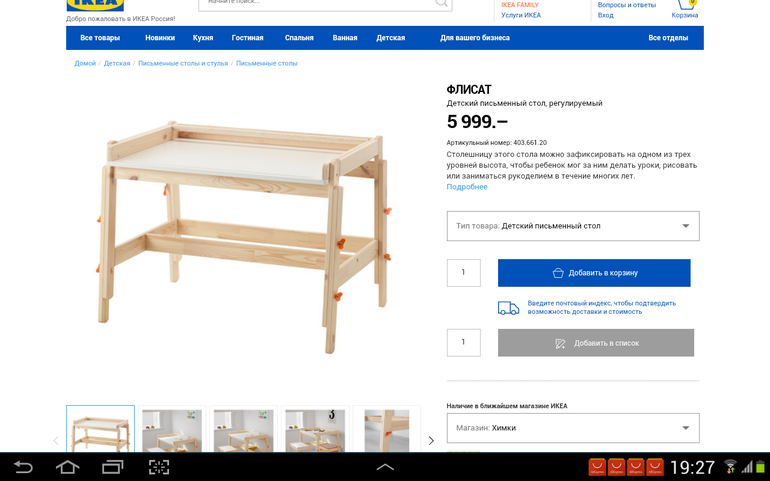
Task: Open the recent apps icon
Action: [x=112, y=467]
